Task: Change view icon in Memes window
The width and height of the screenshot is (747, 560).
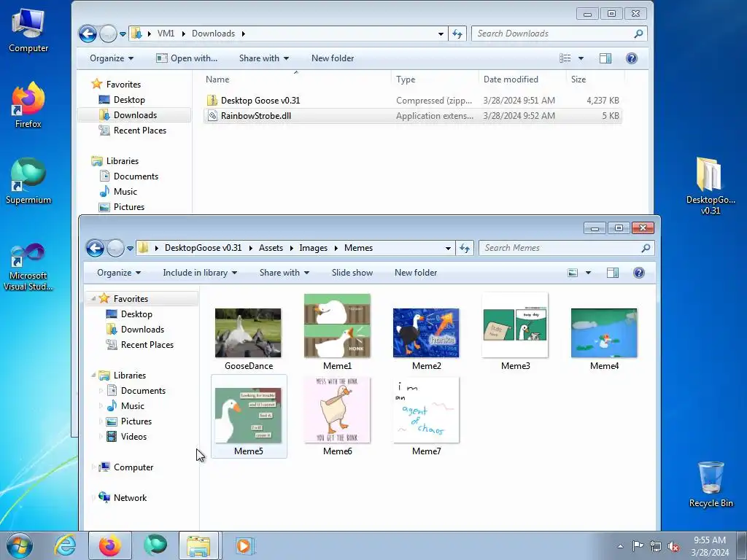Action: [x=573, y=273]
